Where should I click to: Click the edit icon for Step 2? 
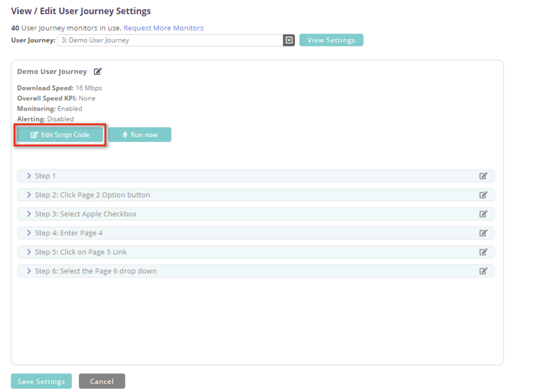point(483,195)
